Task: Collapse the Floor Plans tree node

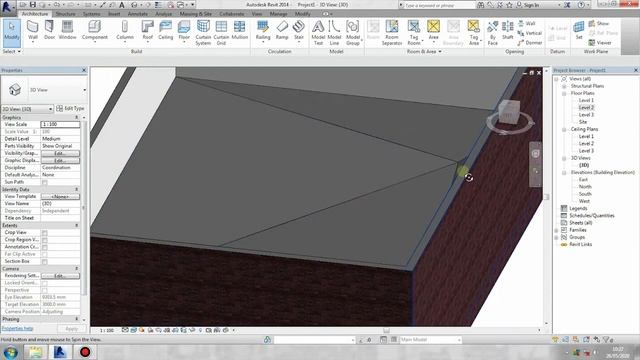Action: tap(564, 93)
